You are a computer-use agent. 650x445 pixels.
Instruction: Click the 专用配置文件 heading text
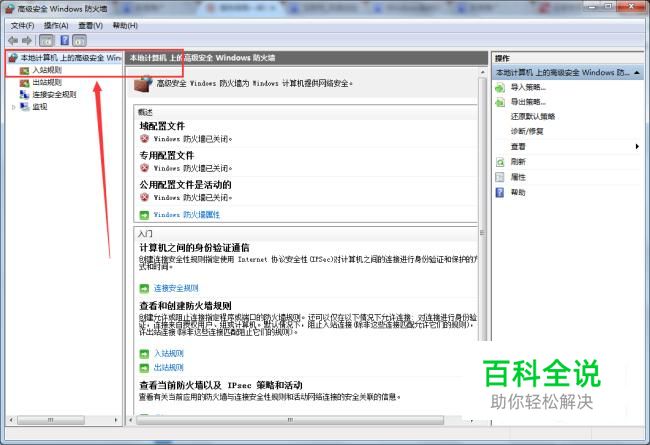pos(167,156)
